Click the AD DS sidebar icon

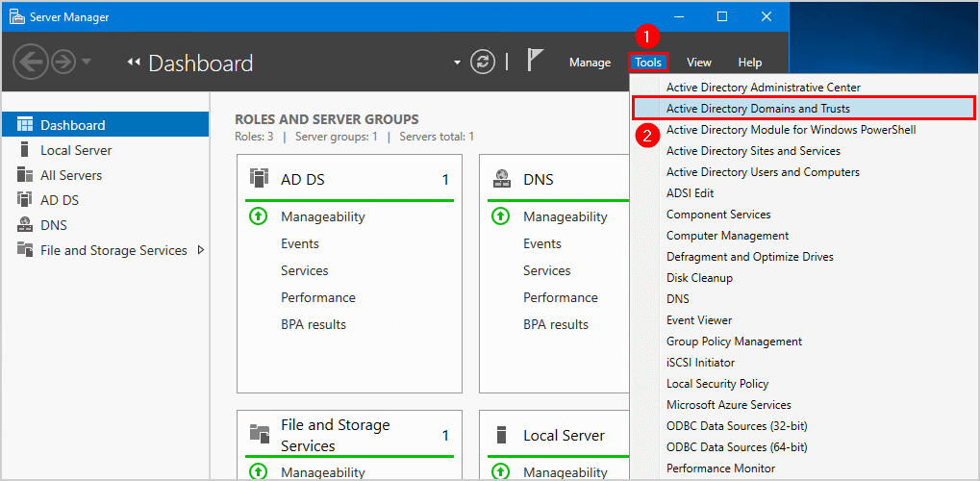(x=24, y=200)
